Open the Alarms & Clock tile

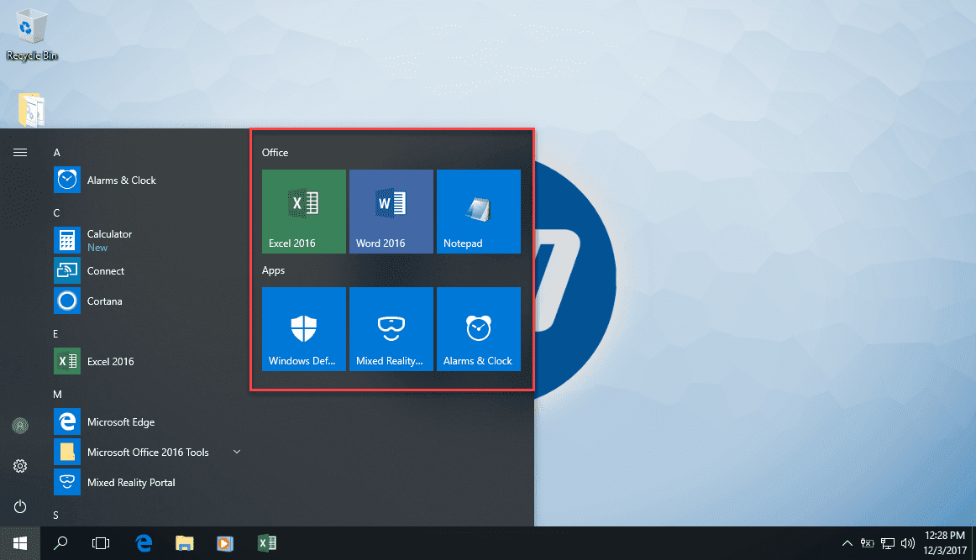click(x=479, y=329)
